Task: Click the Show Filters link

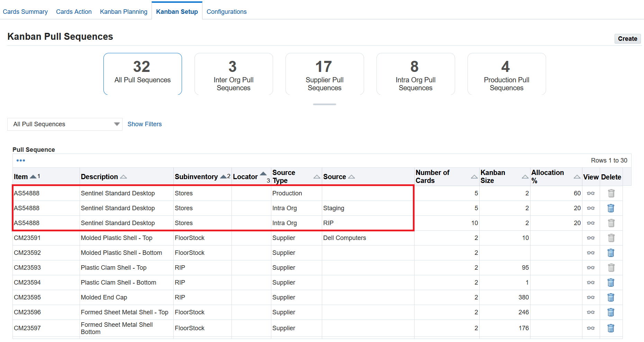Action: pyautogui.click(x=144, y=124)
